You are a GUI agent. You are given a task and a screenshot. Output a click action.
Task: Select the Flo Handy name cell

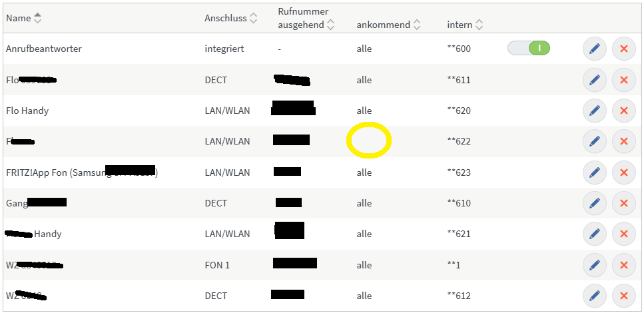click(x=27, y=111)
